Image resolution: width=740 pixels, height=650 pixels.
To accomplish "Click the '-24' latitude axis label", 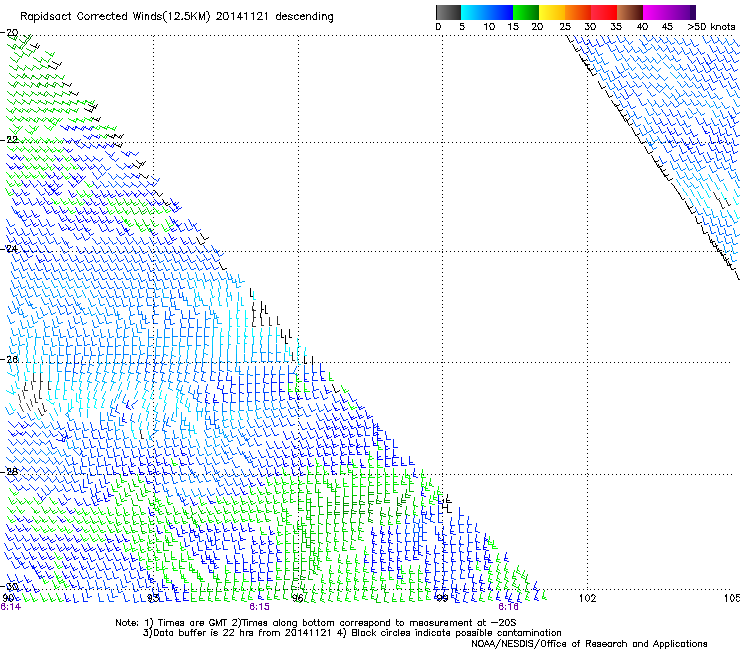I will [x=9, y=248].
